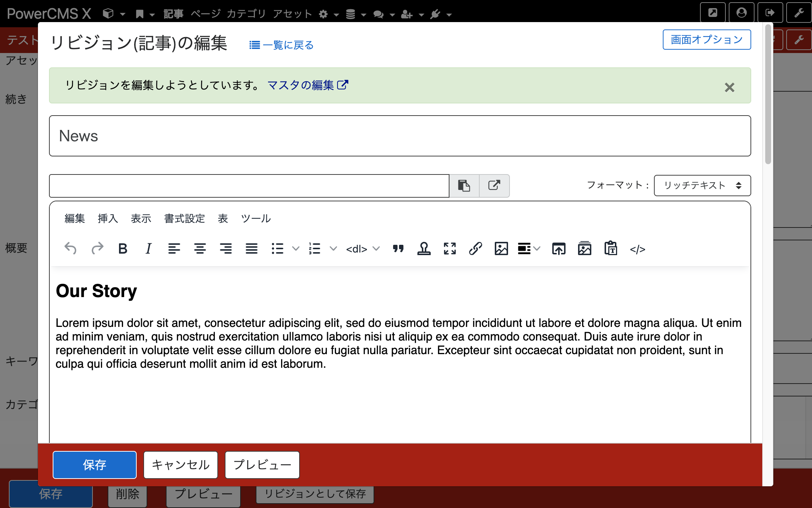Dismiss the green revision notice
Viewport: 812px width, 508px height.
point(729,88)
